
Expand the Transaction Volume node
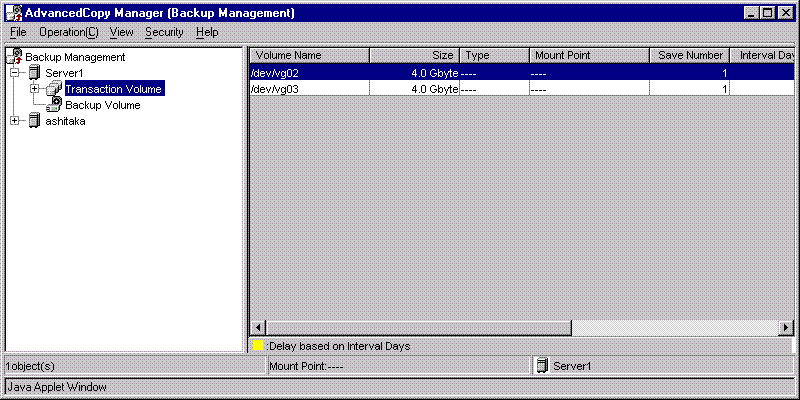[34, 89]
